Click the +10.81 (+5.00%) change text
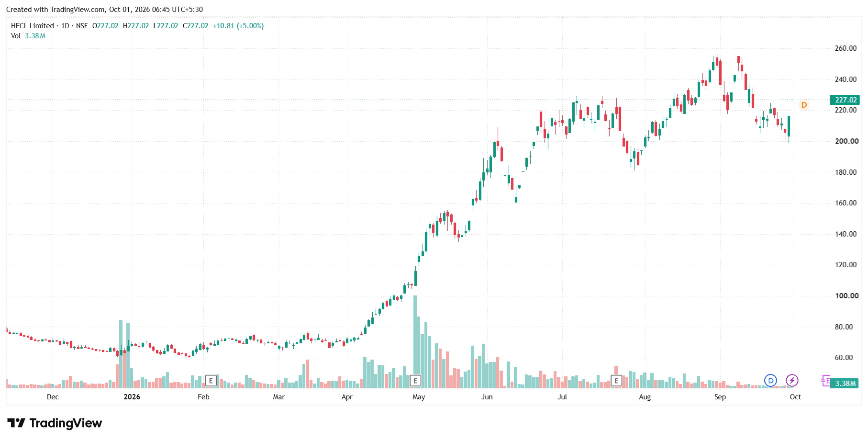 click(238, 26)
